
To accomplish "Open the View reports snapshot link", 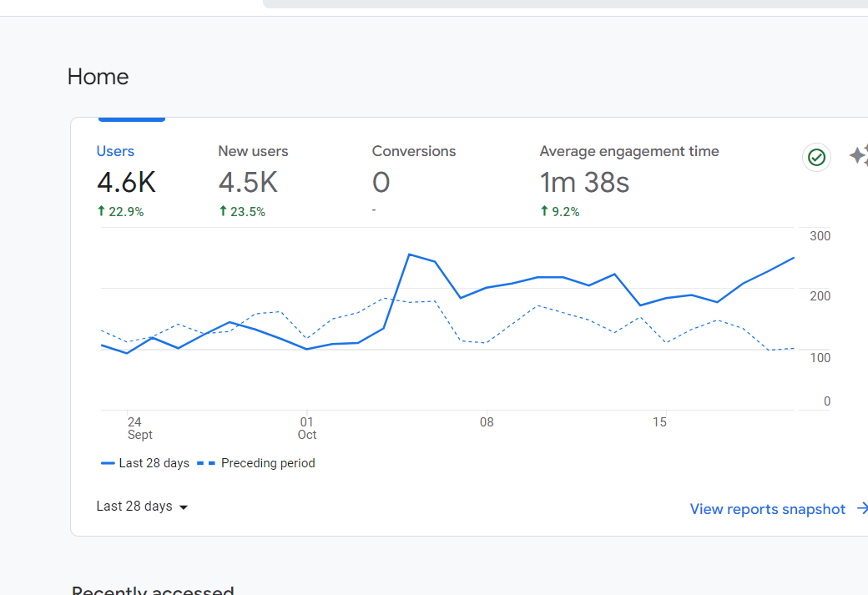I will click(767, 509).
